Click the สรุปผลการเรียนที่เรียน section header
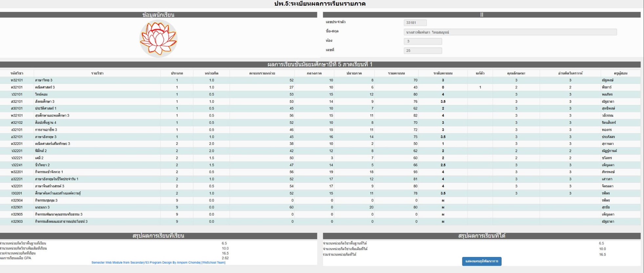 pyautogui.click(x=158, y=236)
